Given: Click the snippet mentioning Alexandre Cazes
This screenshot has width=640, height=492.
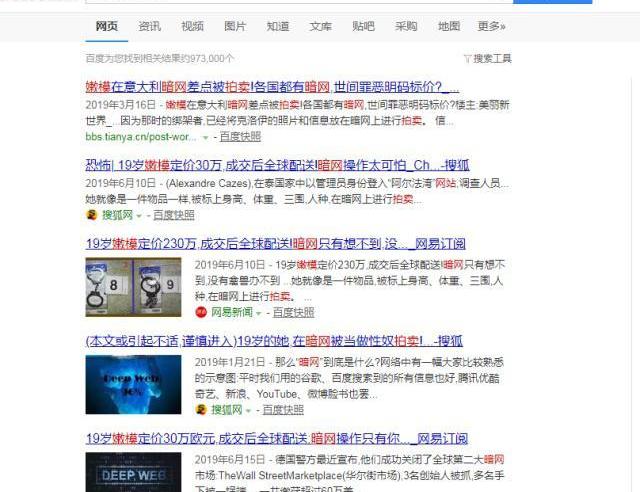Looking at the screenshot, I should (297, 191).
